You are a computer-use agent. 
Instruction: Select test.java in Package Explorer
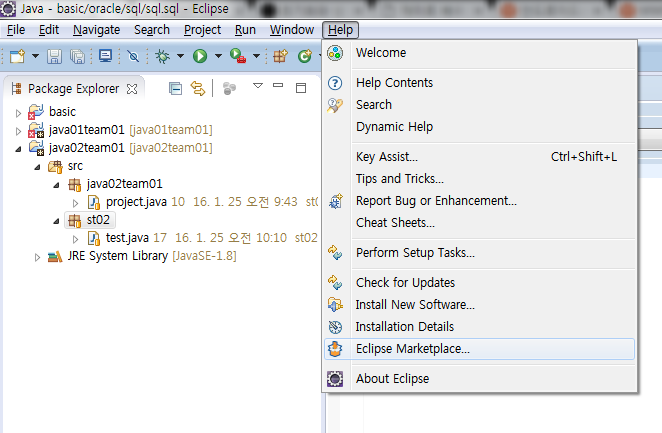pyautogui.click(x=127, y=238)
